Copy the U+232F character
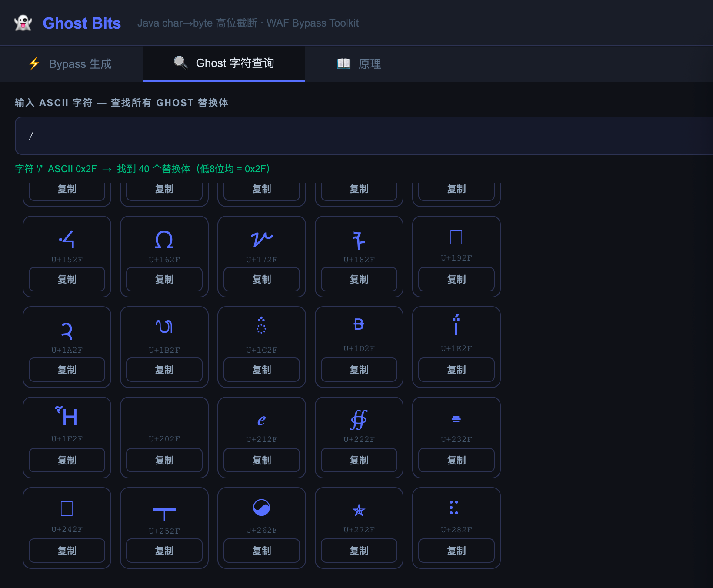 [456, 460]
